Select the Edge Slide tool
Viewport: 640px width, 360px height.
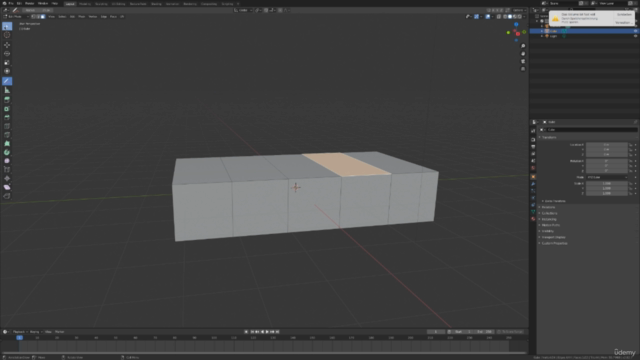(x=7, y=169)
